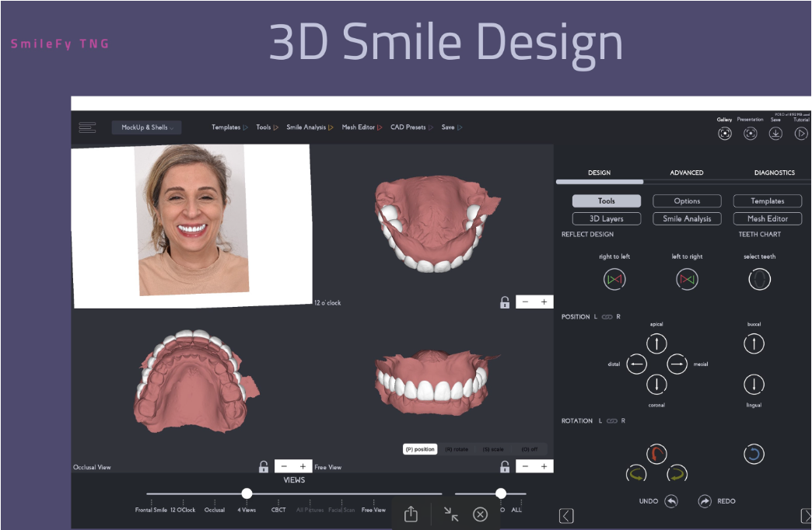The height and width of the screenshot is (530, 812).
Task: Click the lingual position arrow
Action: (754, 384)
